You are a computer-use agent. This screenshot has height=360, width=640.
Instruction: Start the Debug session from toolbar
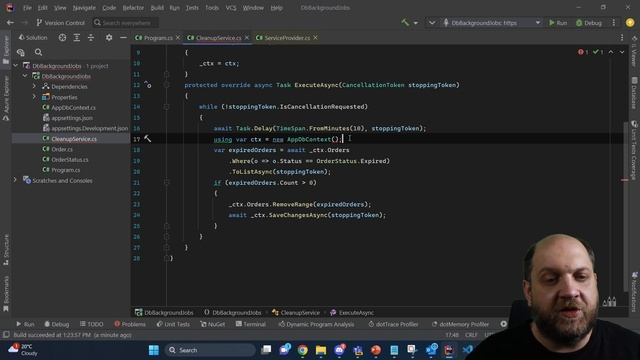click(589, 23)
